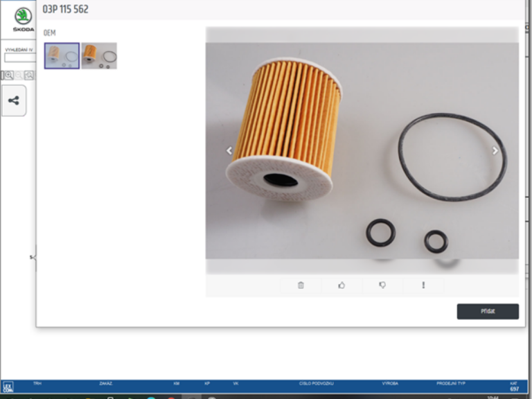Click the Vyhledání search input field
Viewport: 532px width, 399px height.
pos(19,58)
